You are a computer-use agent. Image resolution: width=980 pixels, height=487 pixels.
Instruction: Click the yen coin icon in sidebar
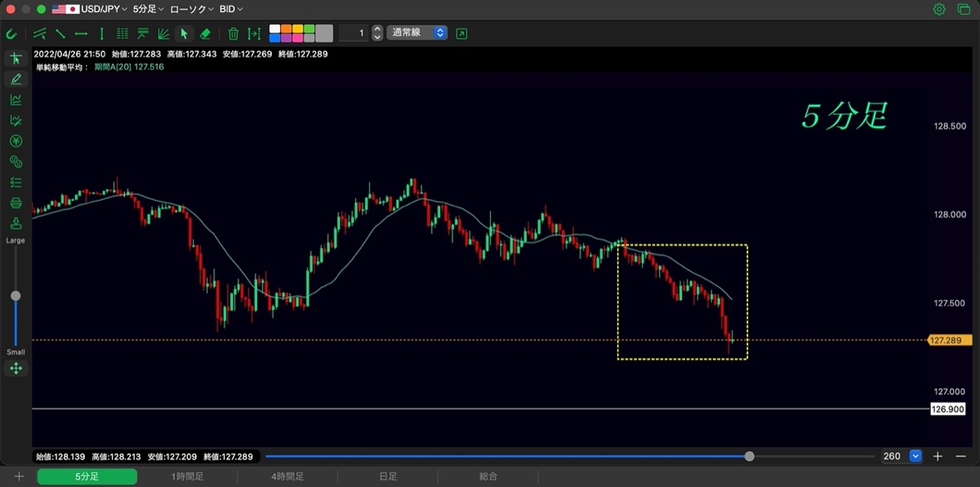16,141
